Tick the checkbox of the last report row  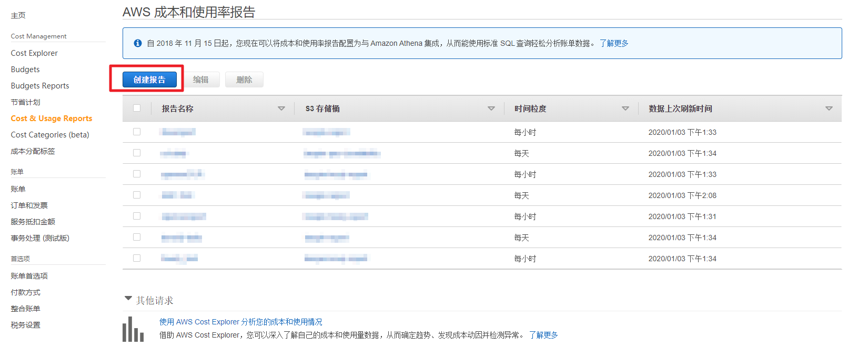tap(137, 258)
